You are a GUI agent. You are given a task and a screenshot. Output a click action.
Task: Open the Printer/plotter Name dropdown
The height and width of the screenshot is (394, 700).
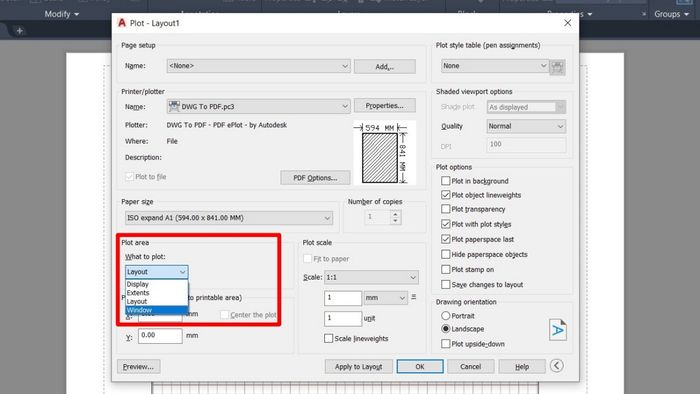pyautogui.click(x=258, y=106)
